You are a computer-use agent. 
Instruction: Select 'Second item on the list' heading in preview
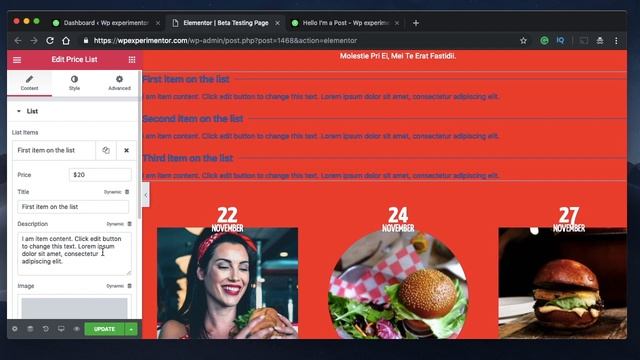(193, 119)
